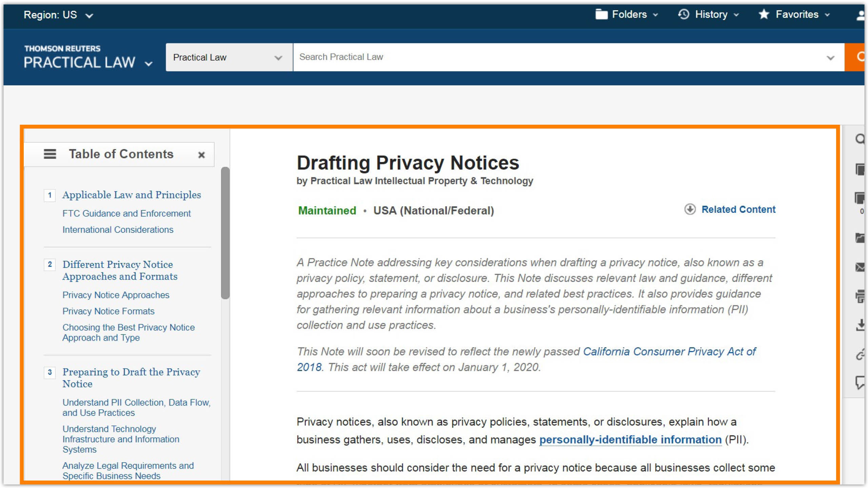Viewport: 868px width, 488px height.
Task: Click the save-to-folder icon in right toolbar
Action: (860, 238)
